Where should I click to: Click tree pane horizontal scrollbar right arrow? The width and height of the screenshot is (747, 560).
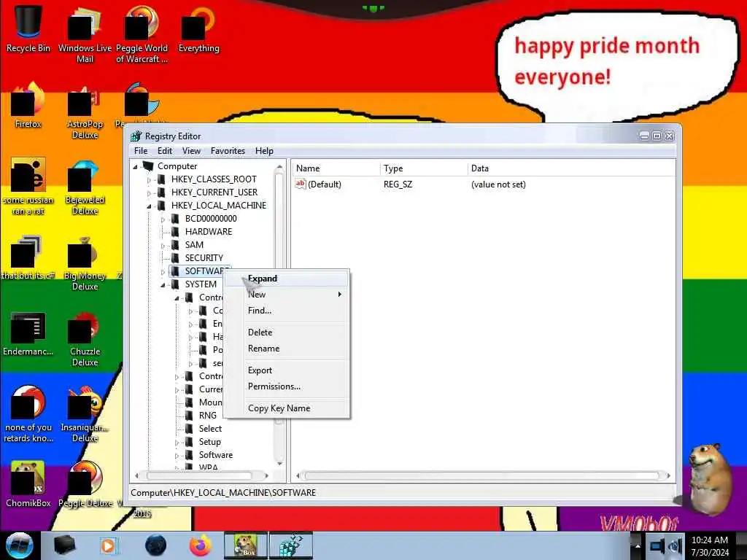coord(266,475)
